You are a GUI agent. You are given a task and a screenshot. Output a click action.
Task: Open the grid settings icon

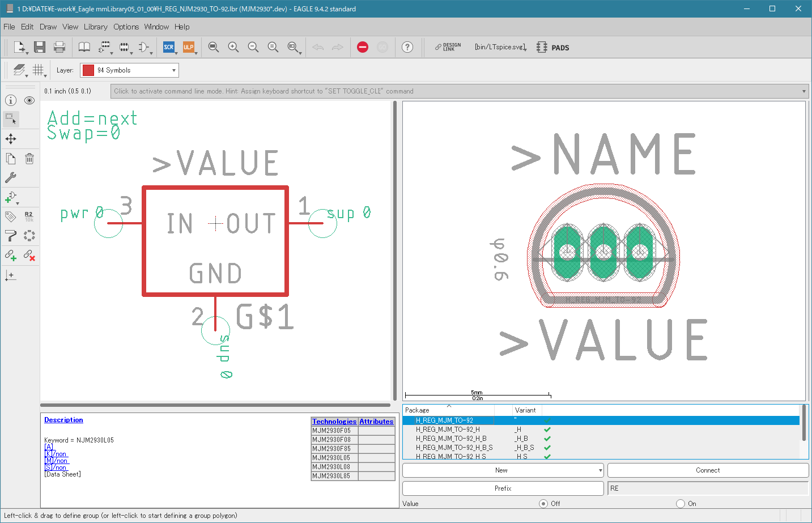tap(38, 70)
